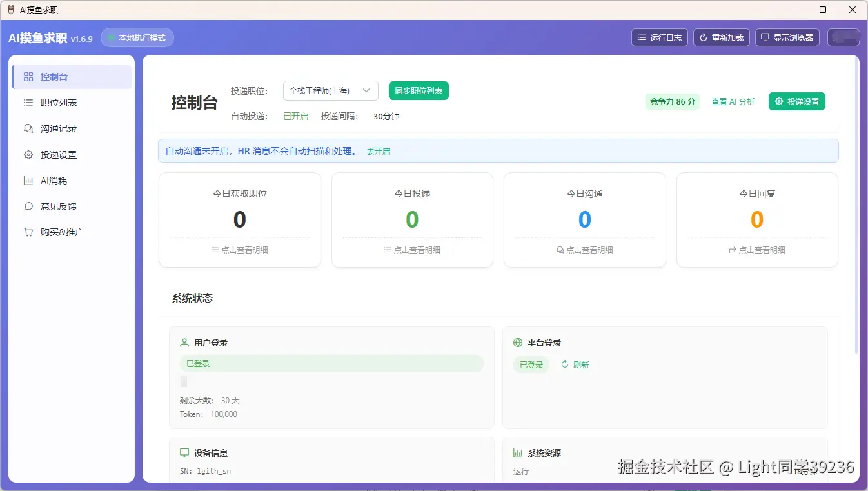Viewport: 868px width, 491px height.
Task: Open 运行日志 from the top bar
Action: (660, 37)
